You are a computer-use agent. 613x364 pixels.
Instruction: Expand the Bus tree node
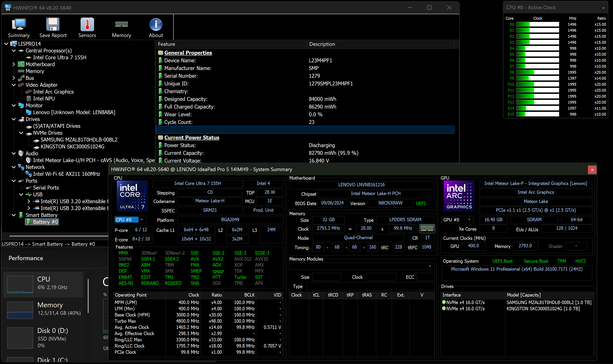(x=14, y=78)
